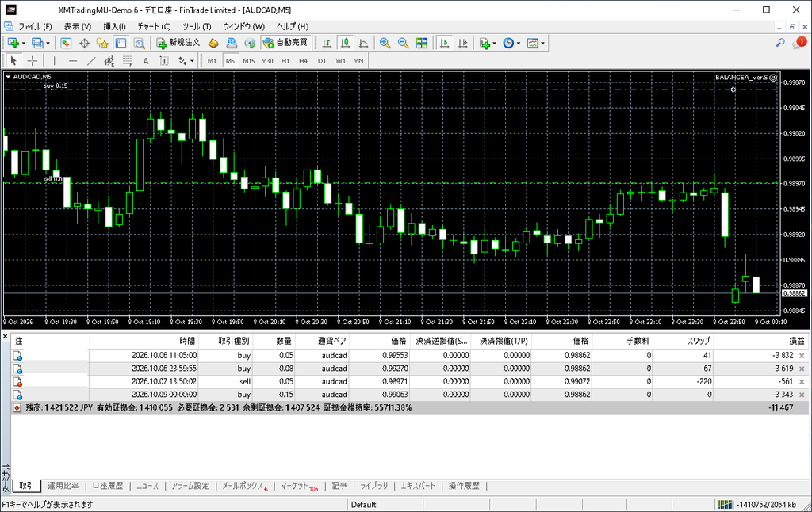Image resolution: width=812 pixels, height=512 pixels.
Task: Close the sell audcad order row
Action: pyautogui.click(x=802, y=381)
